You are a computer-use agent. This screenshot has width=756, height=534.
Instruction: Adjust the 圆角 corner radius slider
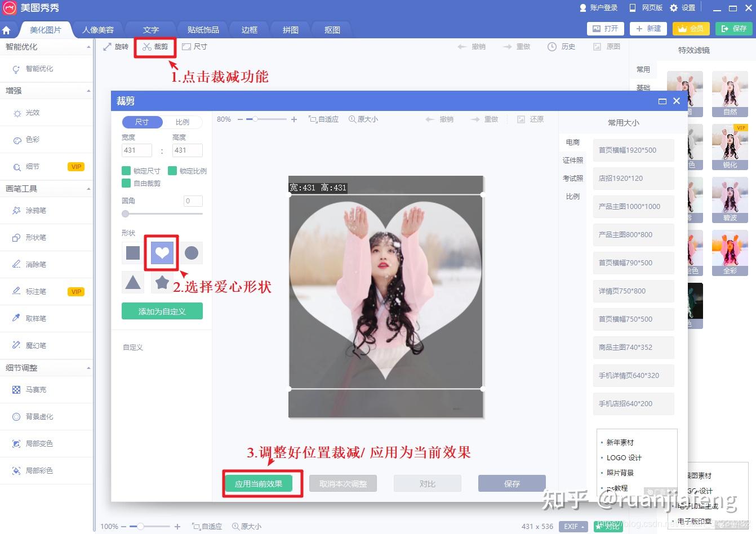pyautogui.click(x=162, y=214)
